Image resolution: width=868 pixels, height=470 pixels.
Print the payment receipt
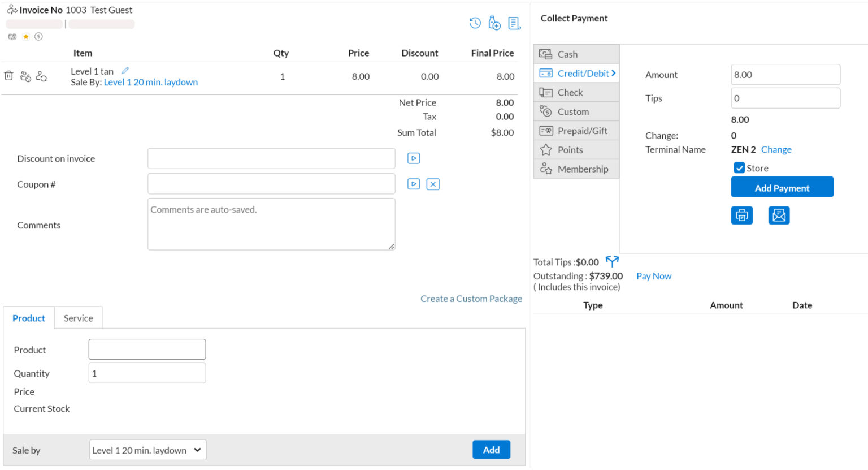[x=742, y=215]
